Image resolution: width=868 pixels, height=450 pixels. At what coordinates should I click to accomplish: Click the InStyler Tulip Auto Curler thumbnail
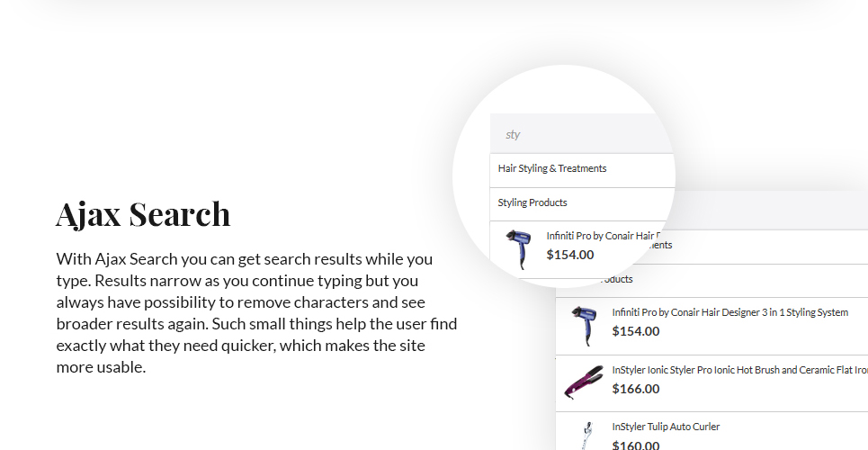click(586, 436)
